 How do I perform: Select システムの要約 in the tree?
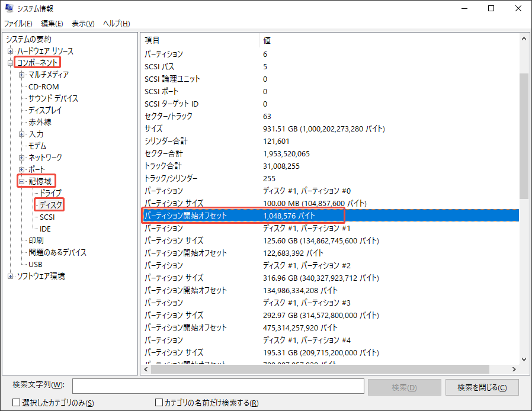(28, 39)
